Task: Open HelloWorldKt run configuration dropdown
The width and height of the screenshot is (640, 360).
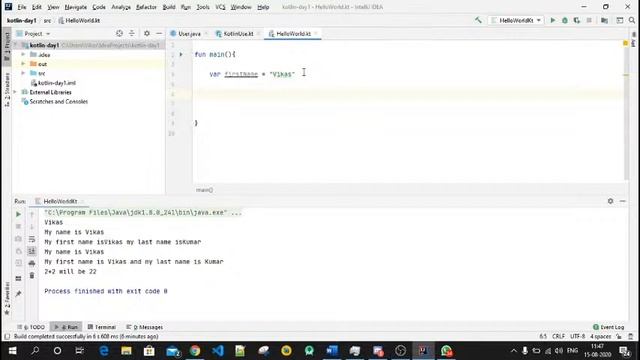Action: click(x=516, y=20)
